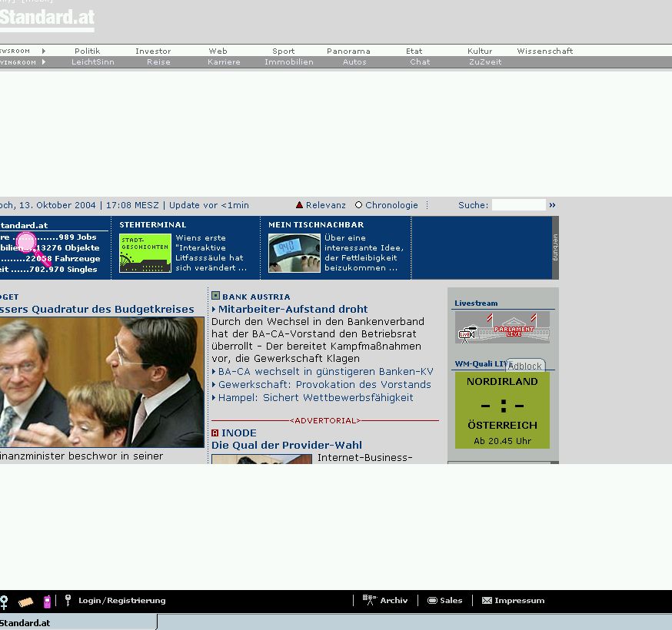This screenshot has width=672, height=630.
Task: Click the arrow before BA-CA wechselt link
Action: (x=214, y=371)
